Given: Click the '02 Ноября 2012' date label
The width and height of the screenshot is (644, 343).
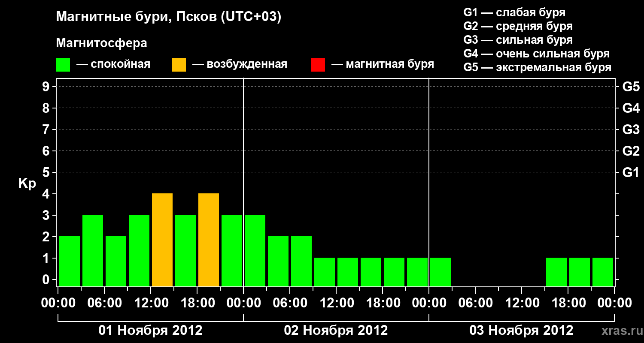Looking at the screenshot, I should [336, 330].
